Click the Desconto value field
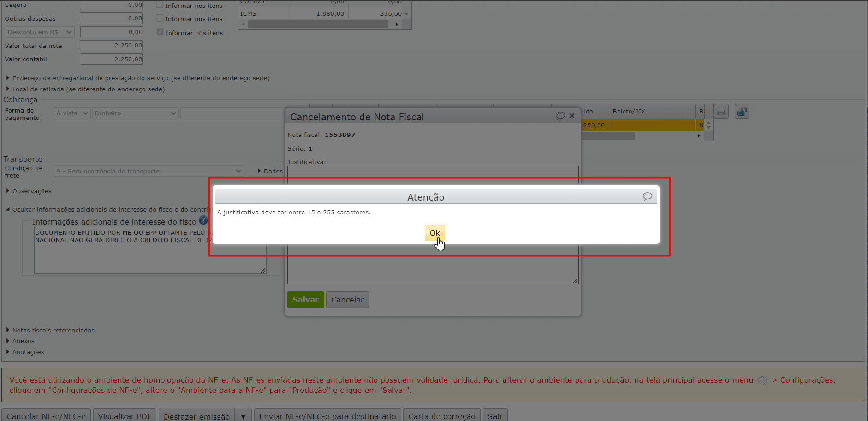 [111, 32]
